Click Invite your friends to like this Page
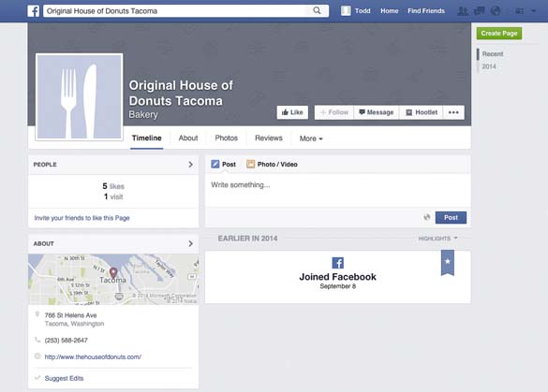 tap(81, 218)
